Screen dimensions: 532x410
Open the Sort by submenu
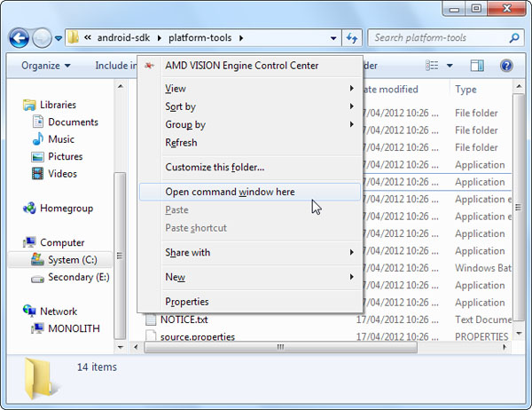point(250,106)
